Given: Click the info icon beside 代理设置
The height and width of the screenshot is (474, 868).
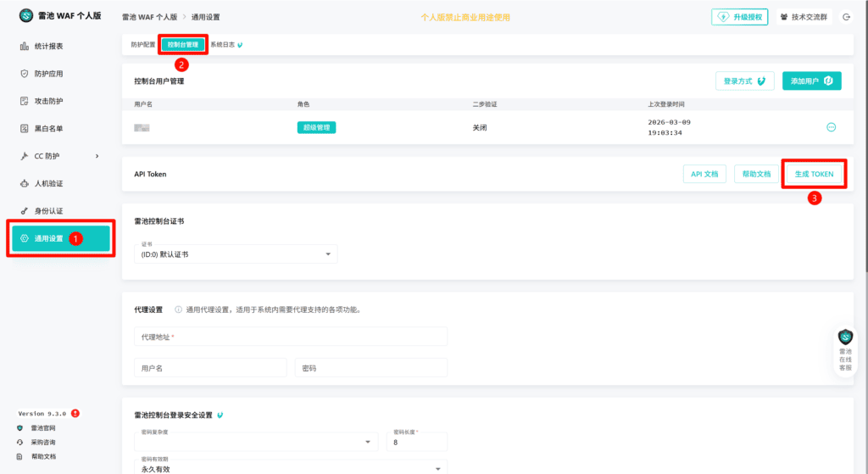Looking at the screenshot, I should coord(178,309).
